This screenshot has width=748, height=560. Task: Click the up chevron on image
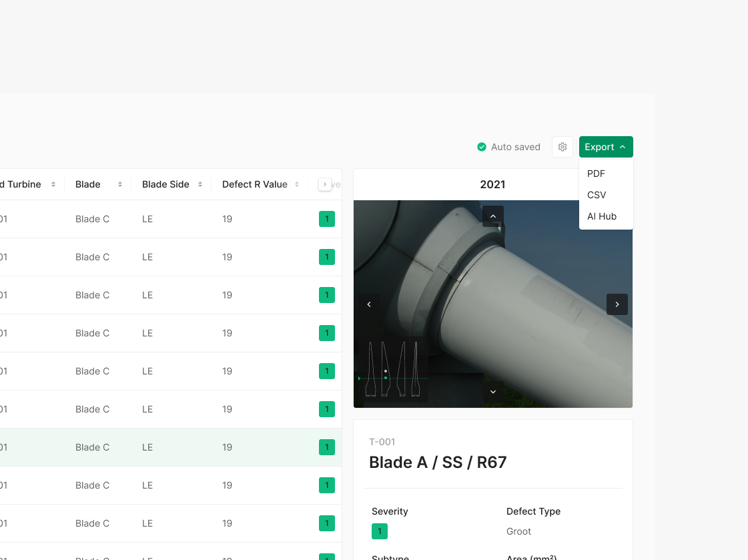pyautogui.click(x=493, y=216)
